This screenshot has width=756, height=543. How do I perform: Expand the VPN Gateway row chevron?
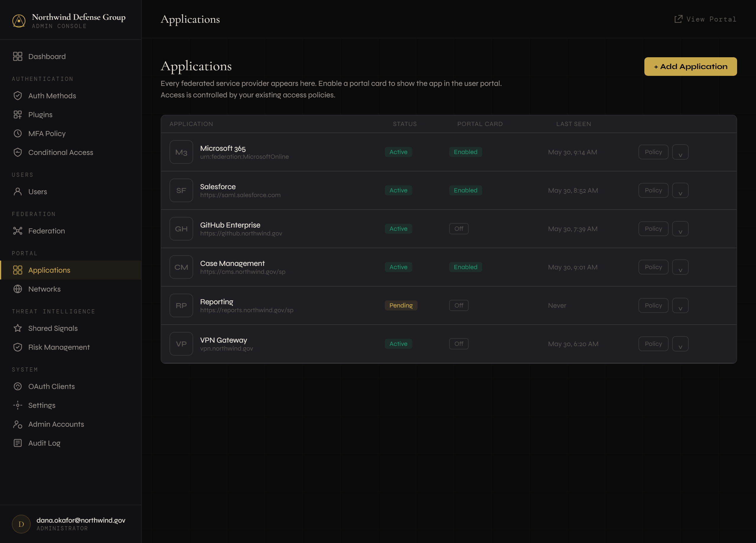pyautogui.click(x=680, y=344)
